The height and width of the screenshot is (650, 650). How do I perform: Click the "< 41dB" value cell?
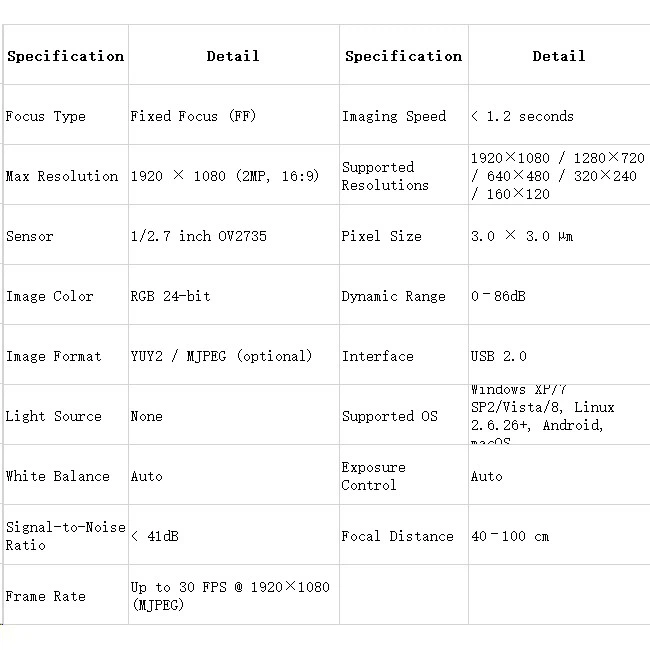pyautogui.click(x=155, y=536)
